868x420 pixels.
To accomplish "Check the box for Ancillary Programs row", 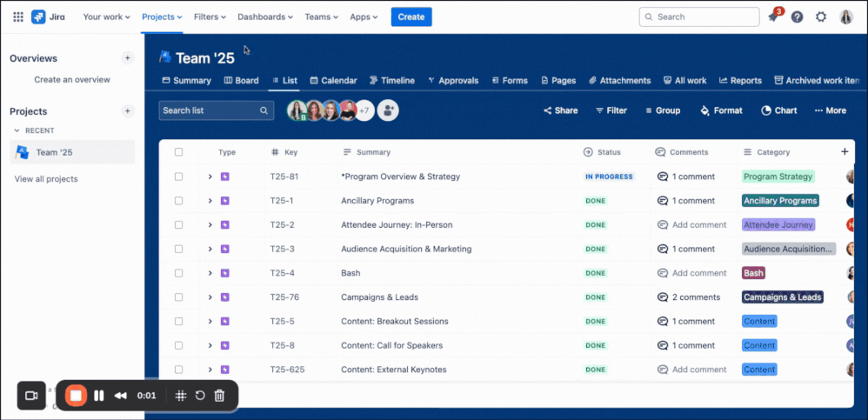I will click(x=178, y=201).
